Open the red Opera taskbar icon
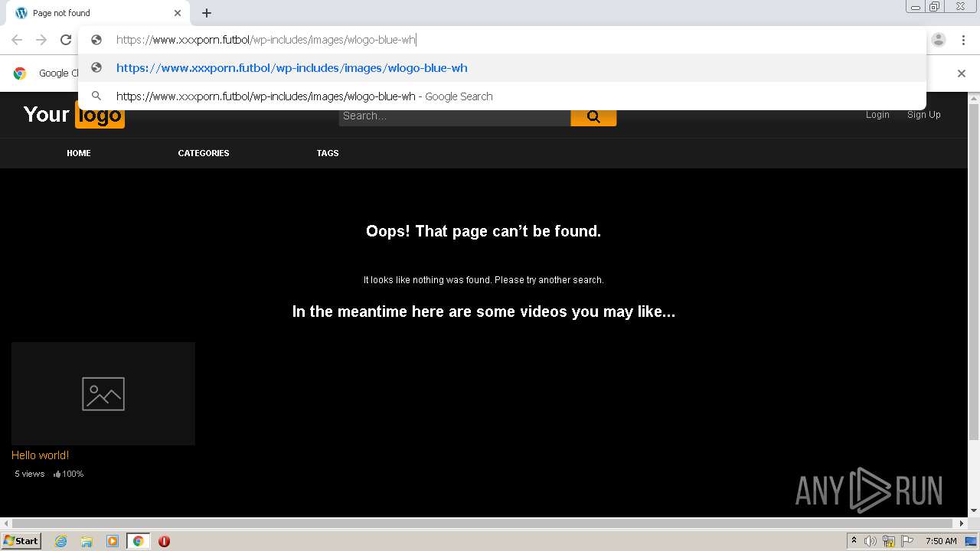The image size is (980, 551). click(x=164, y=541)
